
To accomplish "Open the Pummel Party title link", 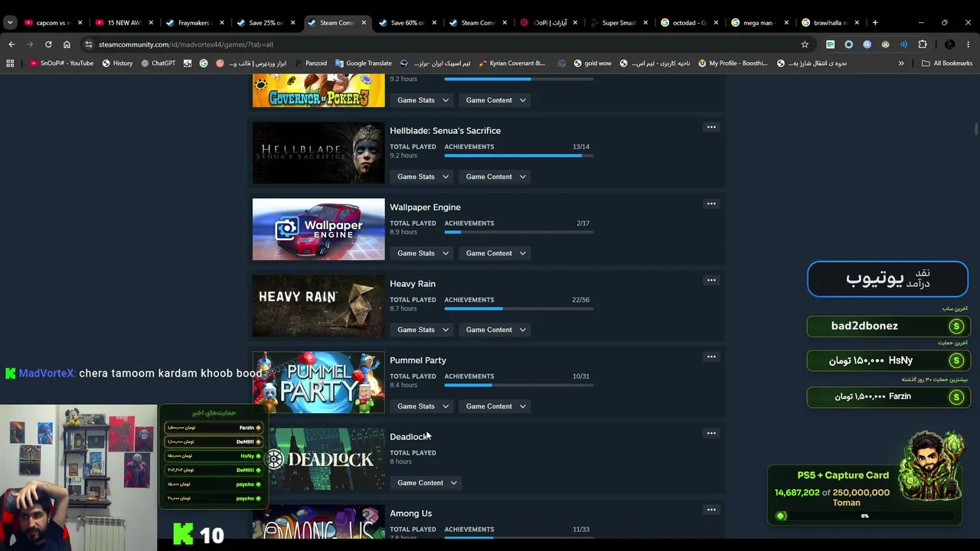I will pyautogui.click(x=418, y=360).
